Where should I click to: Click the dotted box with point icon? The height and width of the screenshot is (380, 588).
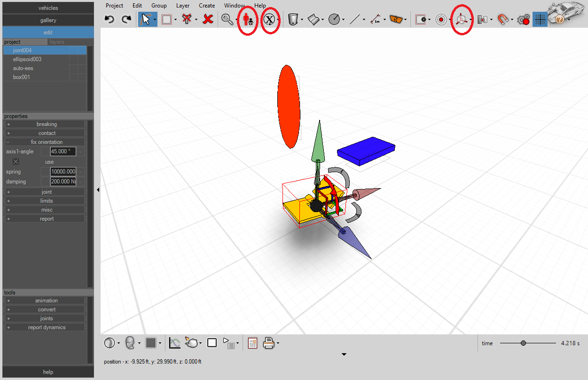[421, 19]
